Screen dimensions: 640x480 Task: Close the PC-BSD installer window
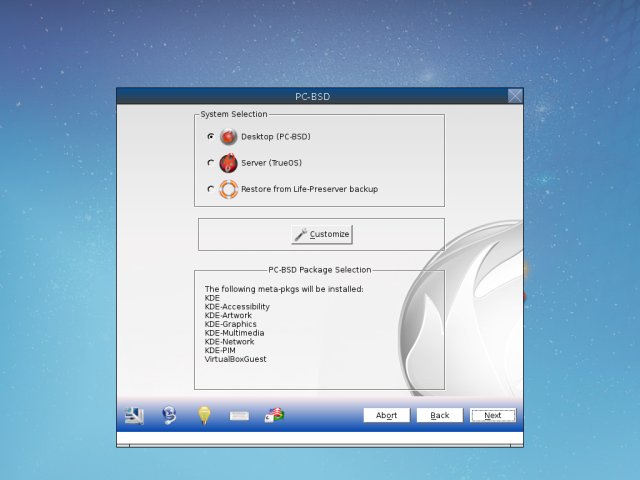[515, 96]
